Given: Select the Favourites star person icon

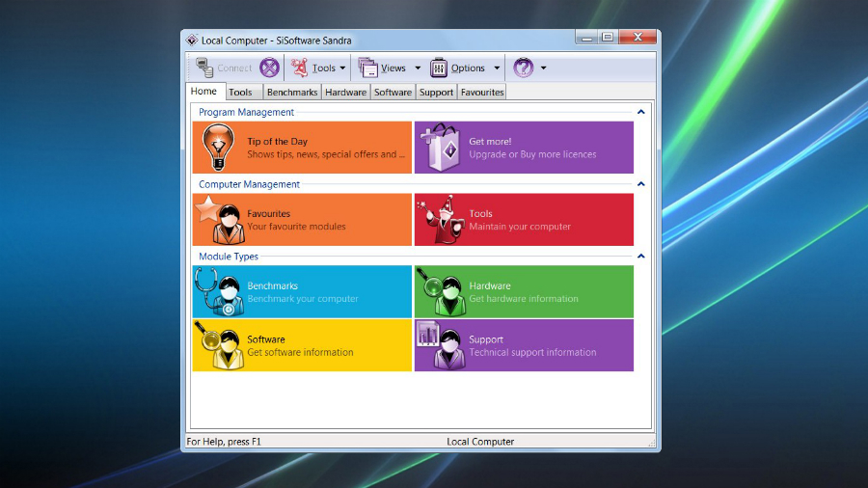Looking at the screenshot, I should tap(220, 220).
